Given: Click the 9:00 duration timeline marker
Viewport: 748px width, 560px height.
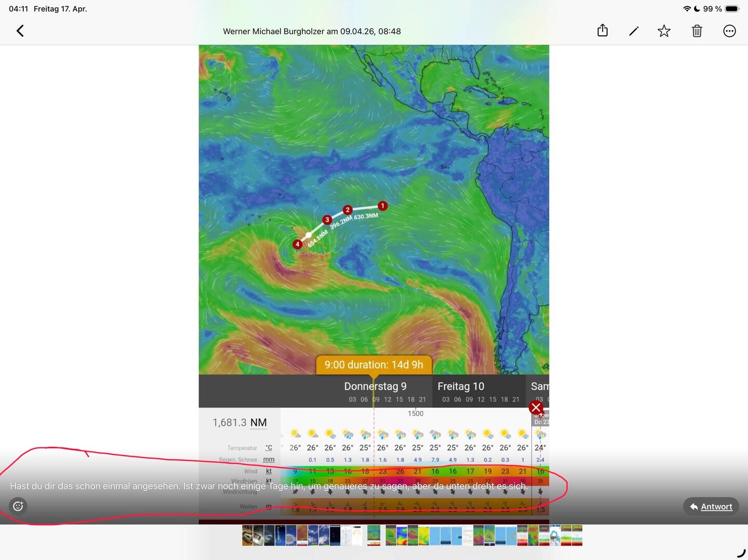Looking at the screenshot, I should click(373, 365).
